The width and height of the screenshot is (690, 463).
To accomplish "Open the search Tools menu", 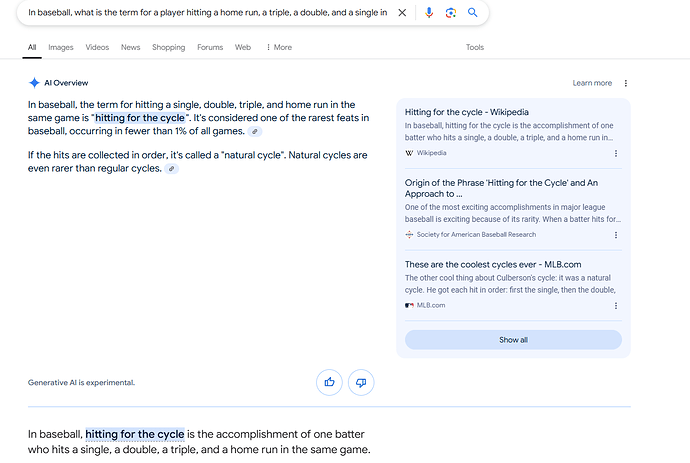I will click(475, 47).
